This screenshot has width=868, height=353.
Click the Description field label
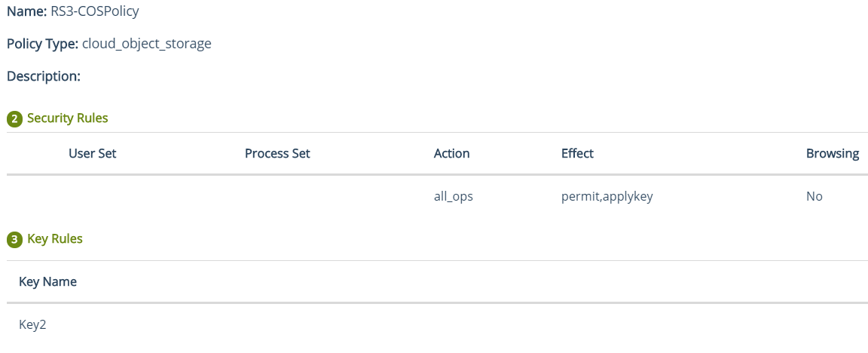pos(43,76)
